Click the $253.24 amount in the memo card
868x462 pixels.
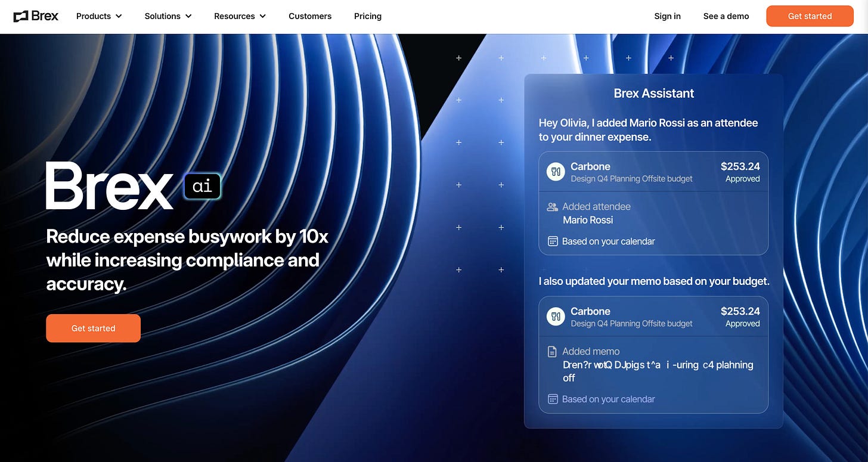coord(740,311)
